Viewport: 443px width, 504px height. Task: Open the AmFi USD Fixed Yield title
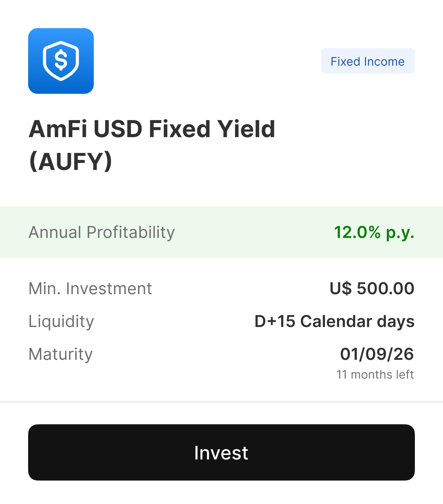(x=152, y=129)
